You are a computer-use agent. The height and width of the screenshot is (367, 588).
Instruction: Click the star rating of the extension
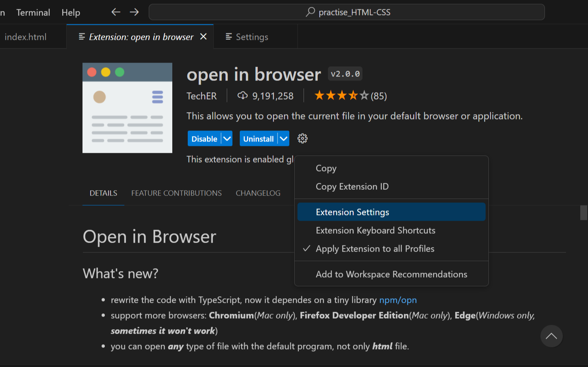coord(341,96)
